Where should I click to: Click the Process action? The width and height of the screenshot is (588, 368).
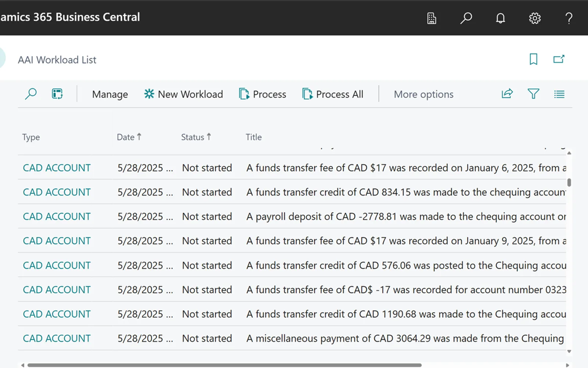tap(262, 94)
